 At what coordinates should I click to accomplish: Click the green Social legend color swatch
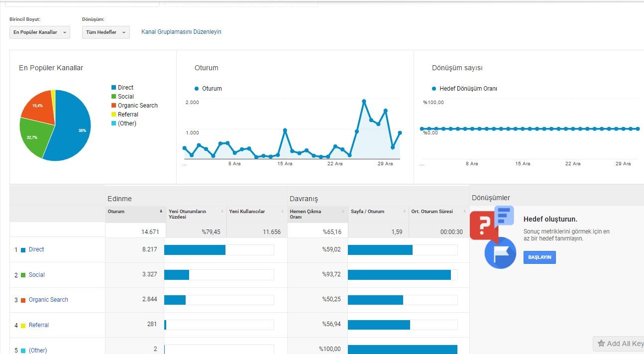coord(113,97)
